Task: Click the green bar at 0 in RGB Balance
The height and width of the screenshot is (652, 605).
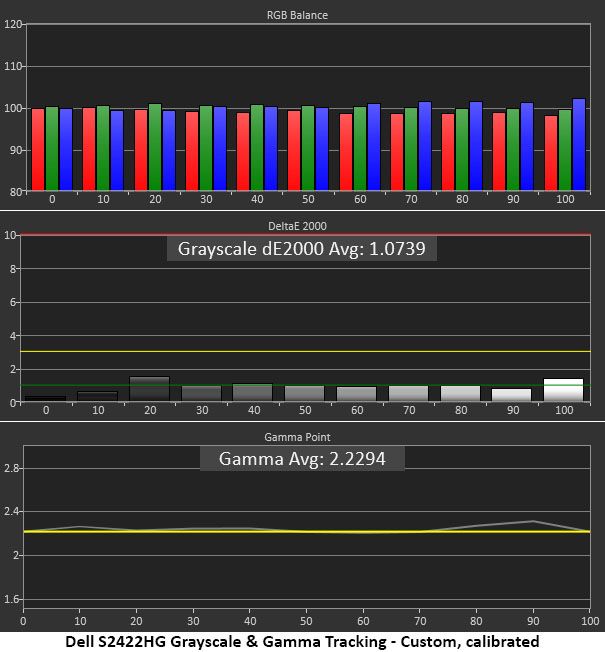Action: coord(52,148)
